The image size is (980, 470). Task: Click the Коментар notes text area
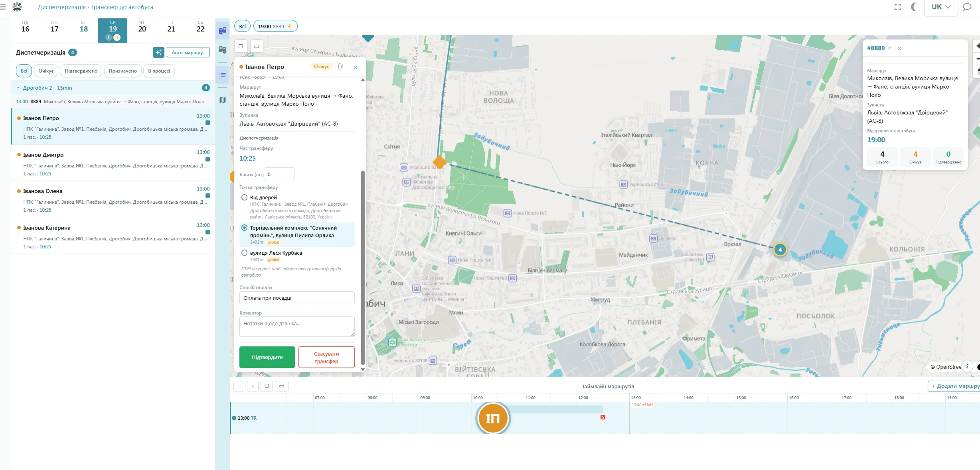pyautogui.click(x=297, y=326)
